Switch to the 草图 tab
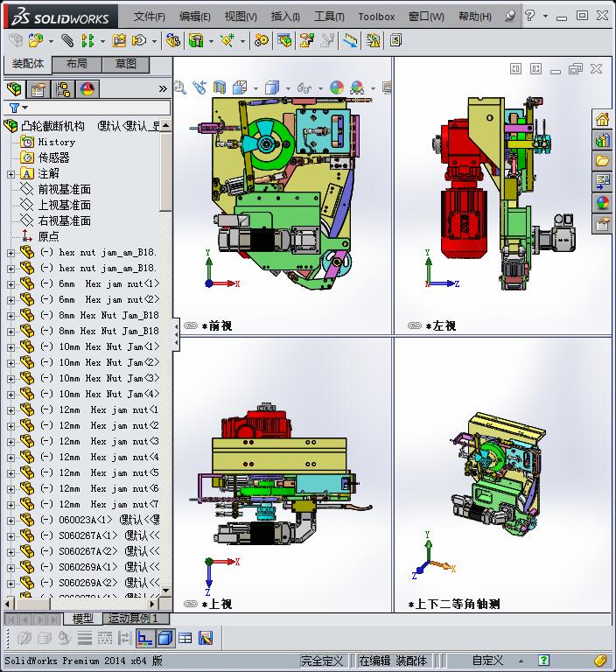Viewport: 616px width, 672px height. coord(126,64)
